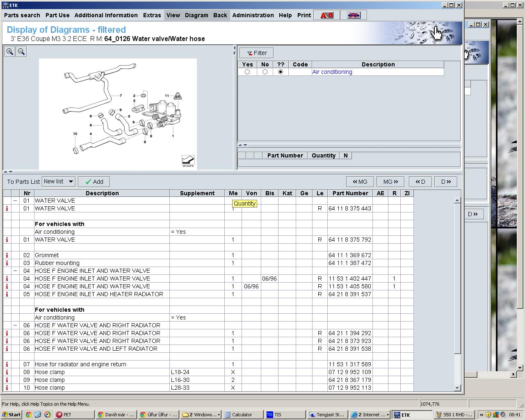Viewport: 525px width, 420px height.
Task: Click the flag icon in toolbar
Action: coord(354,15)
